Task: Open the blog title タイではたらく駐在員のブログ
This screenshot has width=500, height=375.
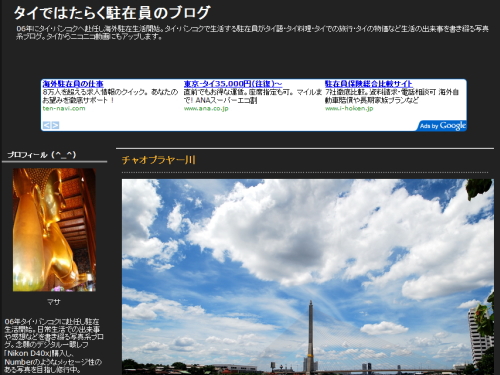Action: [112, 13]
